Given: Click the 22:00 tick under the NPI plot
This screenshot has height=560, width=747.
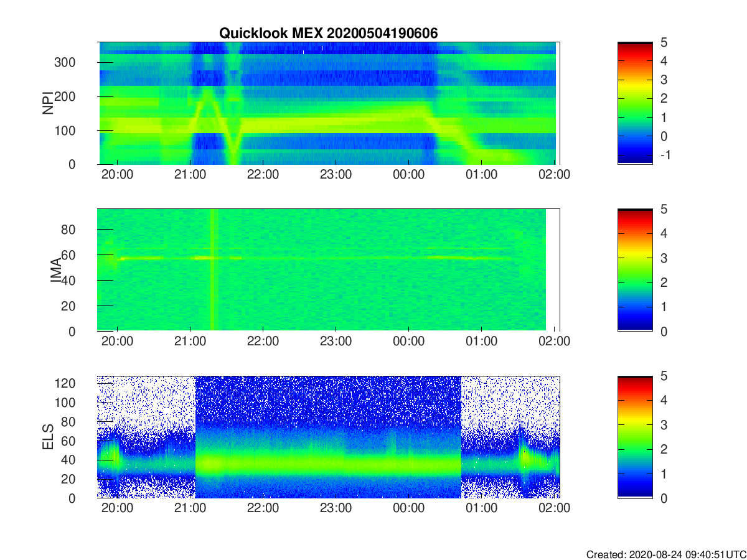Looking at the screenshot, I should [263, 175].
